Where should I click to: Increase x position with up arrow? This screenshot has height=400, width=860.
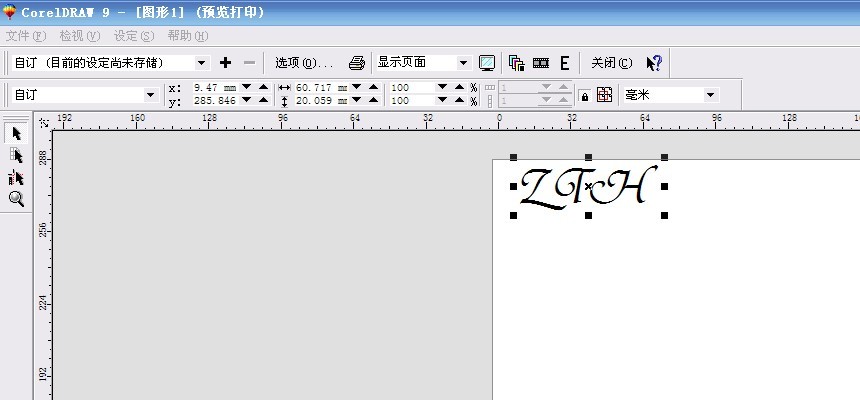point(264,87)
